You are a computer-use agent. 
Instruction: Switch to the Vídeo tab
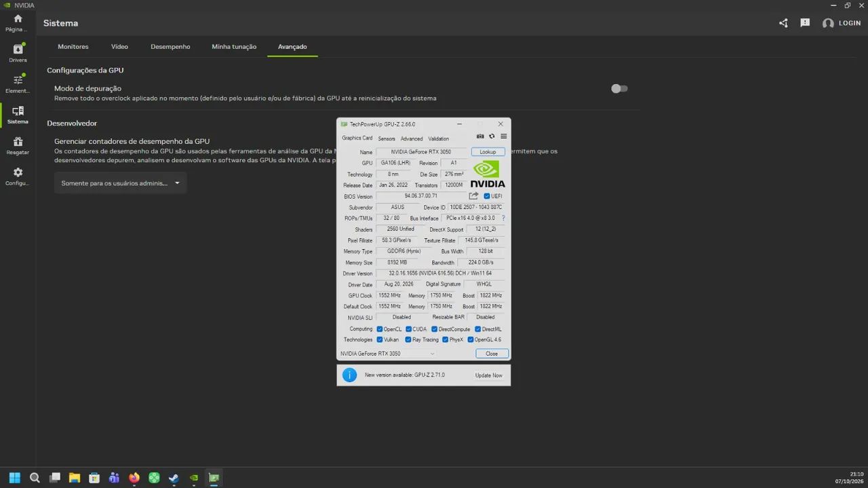click(119, 47)
